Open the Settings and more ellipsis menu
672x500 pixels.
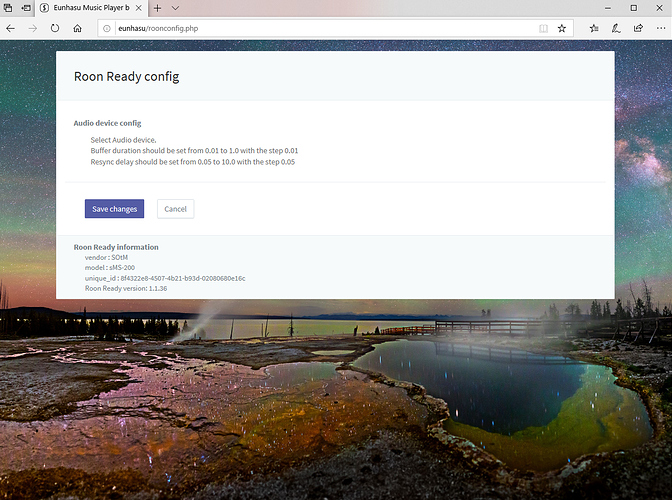click(660, 28)
